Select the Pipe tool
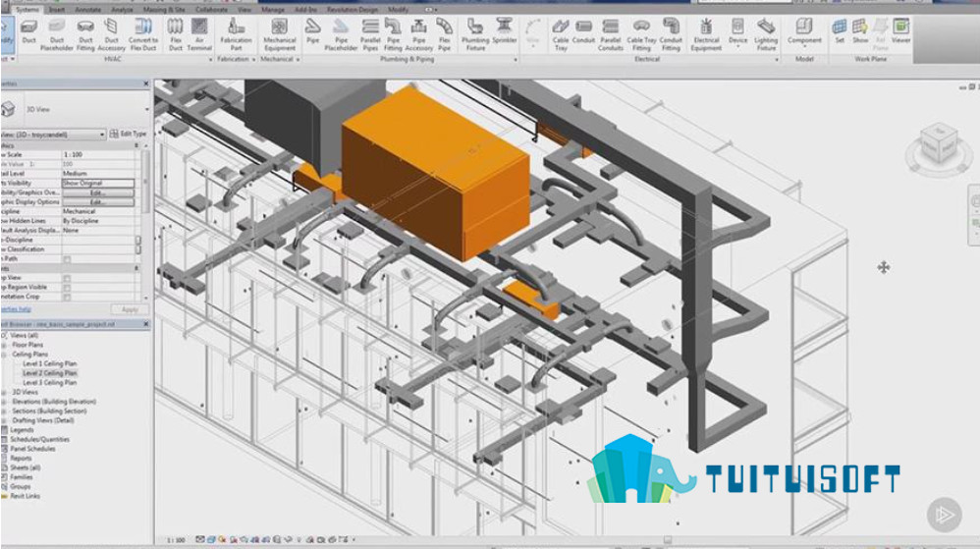 tap(312, 31)
